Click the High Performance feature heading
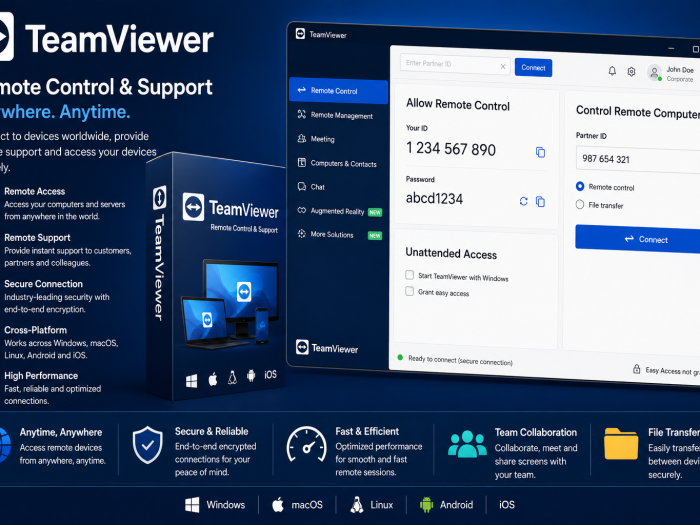Screen dimensions: 700x525 coord(41,375)
